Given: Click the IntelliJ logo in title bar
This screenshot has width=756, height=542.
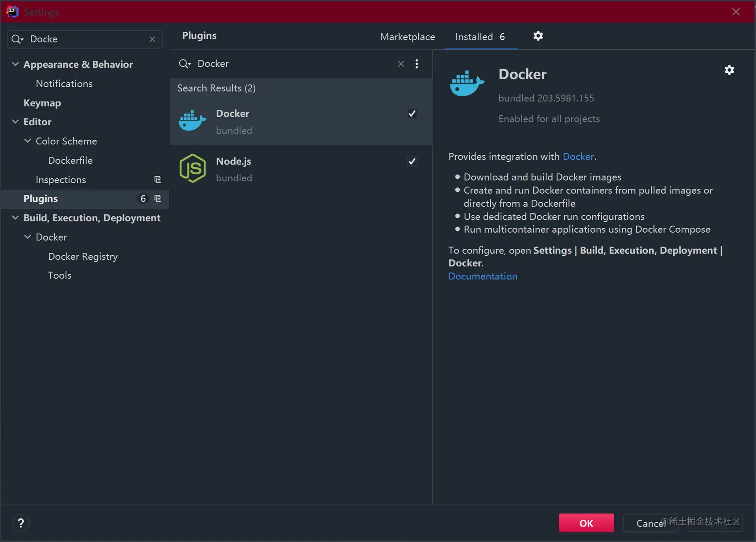Looking at the screenshot, I should (12, 11).
